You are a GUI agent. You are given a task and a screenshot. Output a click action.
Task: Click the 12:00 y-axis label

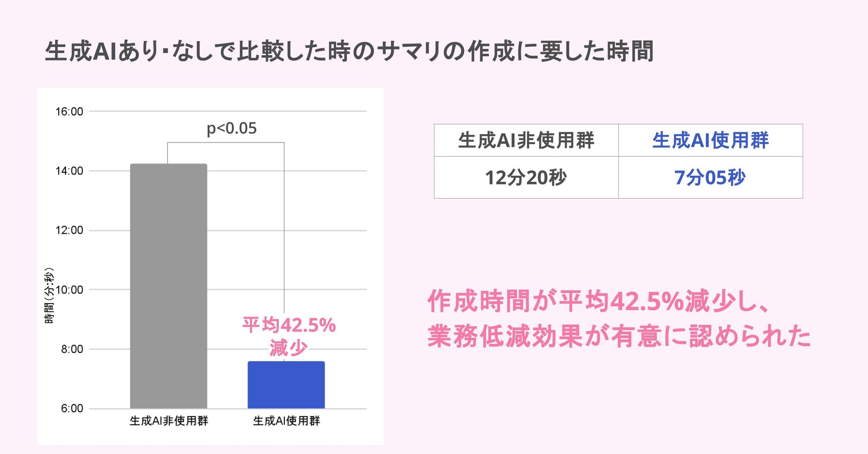pos(69,231)
